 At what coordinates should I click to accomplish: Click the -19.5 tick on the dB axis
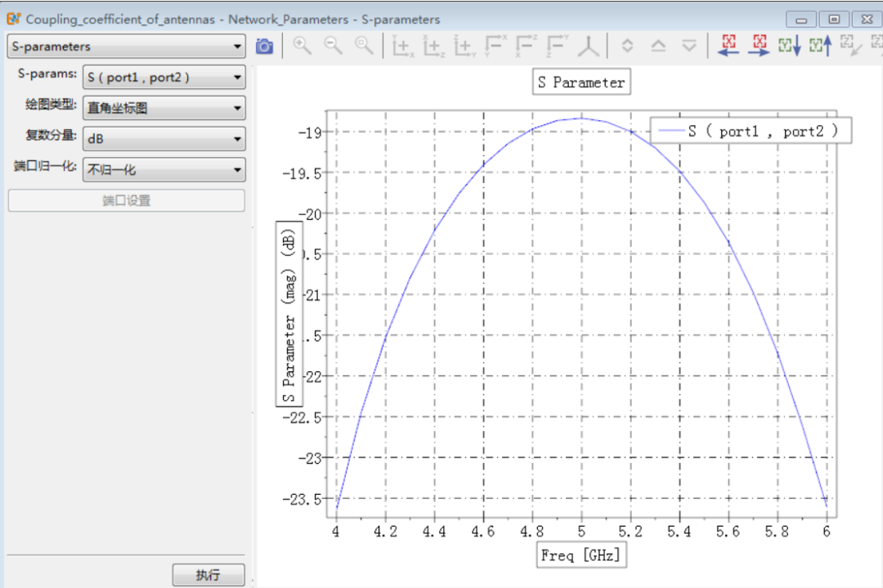tap(303, 173)
